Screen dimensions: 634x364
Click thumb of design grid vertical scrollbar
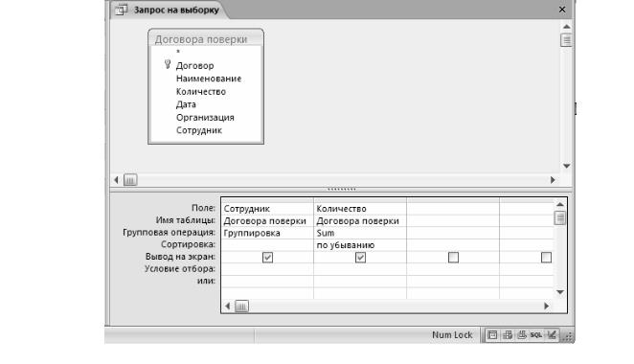click(x=560, y=218)
